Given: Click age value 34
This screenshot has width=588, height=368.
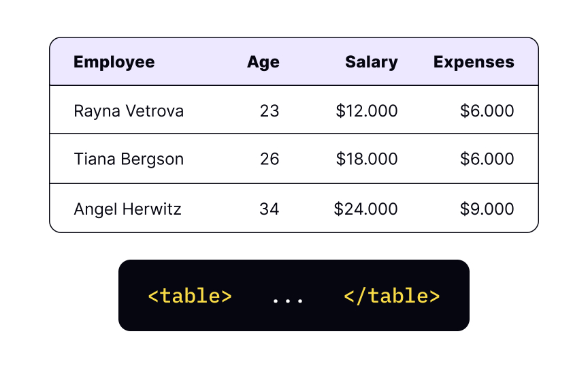Looking at the screenshot, I should click(269, 209).
